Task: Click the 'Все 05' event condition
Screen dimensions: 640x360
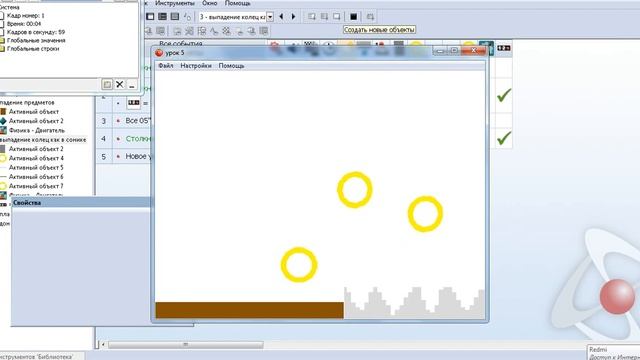Action: [x=138, y=121]
